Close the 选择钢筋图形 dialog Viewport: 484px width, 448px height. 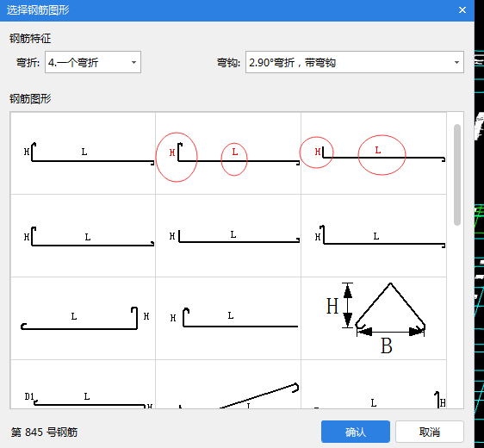462,10
